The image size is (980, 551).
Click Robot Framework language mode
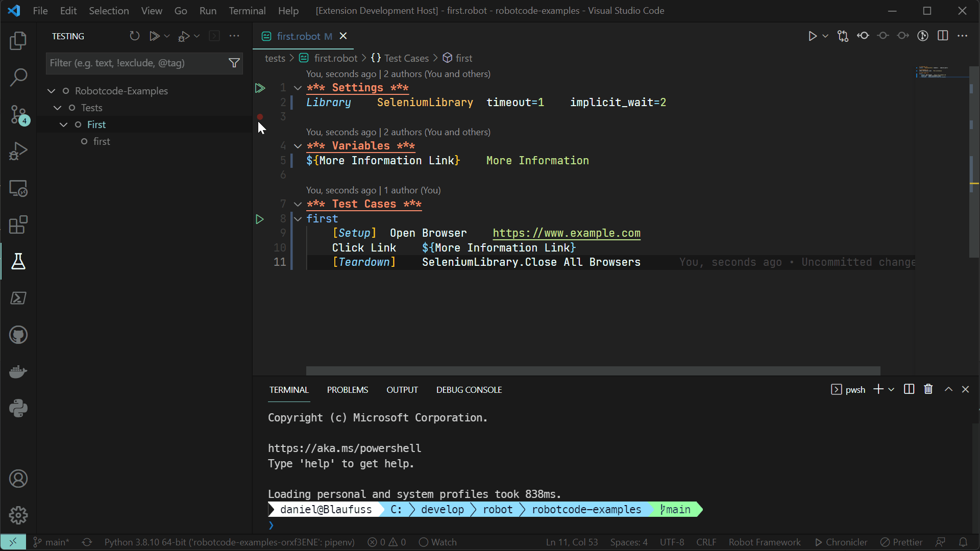click(x=765, y=542)
